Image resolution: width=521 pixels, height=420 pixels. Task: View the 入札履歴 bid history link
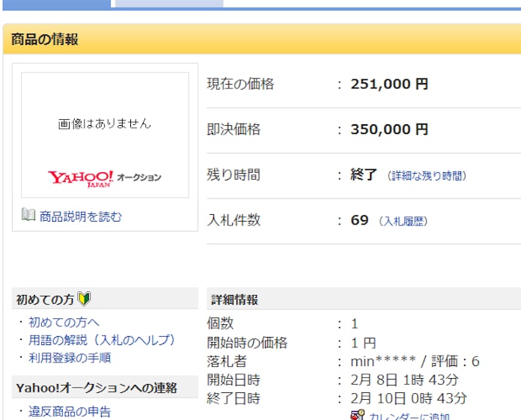tap(403, 222)
